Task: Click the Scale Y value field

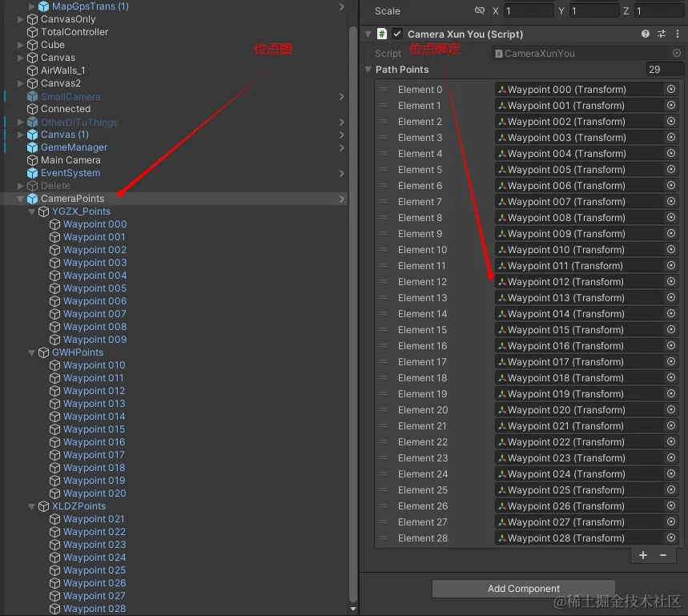Action: [x=593, y=10]
